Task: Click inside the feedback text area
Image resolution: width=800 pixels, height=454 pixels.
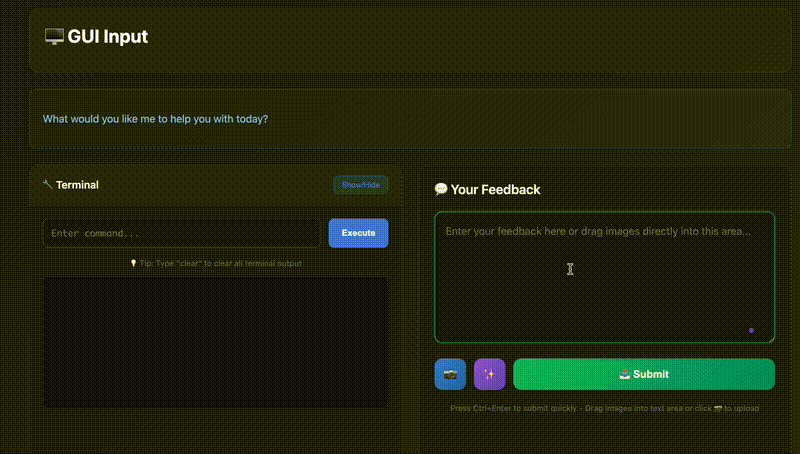Action: pos(605,277)
